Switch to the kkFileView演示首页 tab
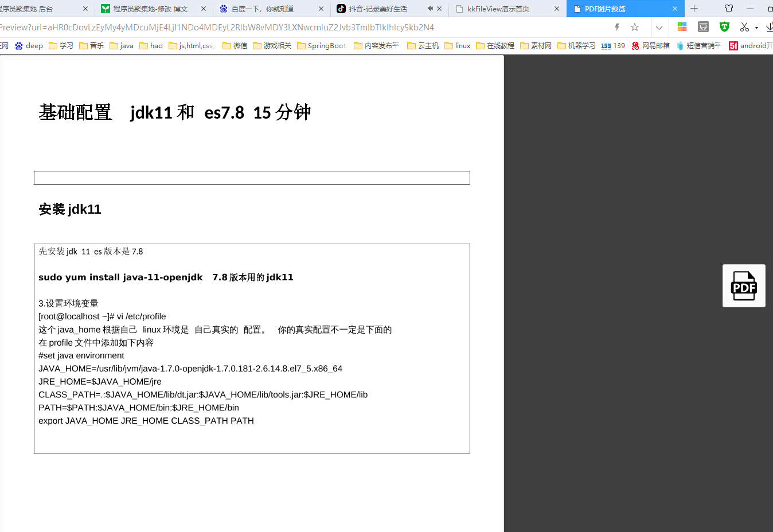 (498, 9)
